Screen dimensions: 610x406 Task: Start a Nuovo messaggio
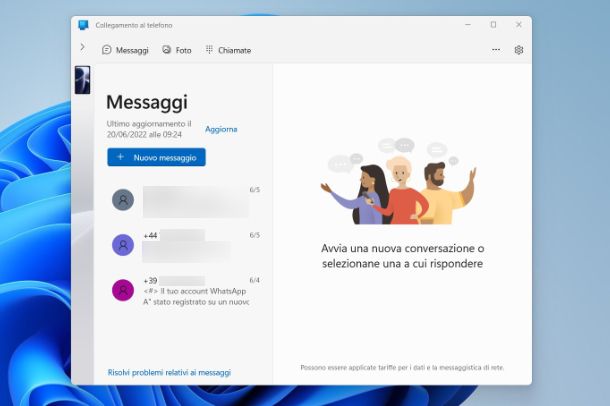pos(156,157)
